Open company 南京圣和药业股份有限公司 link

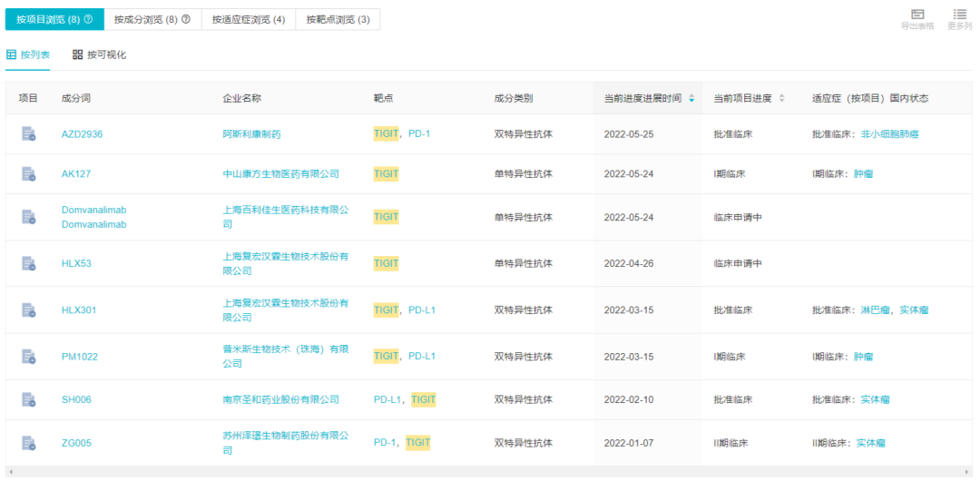[281, 399]
